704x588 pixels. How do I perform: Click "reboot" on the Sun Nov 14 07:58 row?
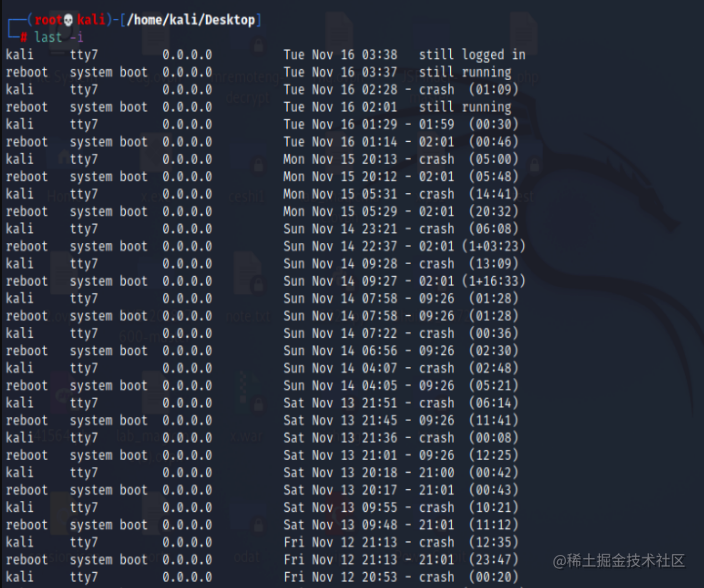pos(26,316)
